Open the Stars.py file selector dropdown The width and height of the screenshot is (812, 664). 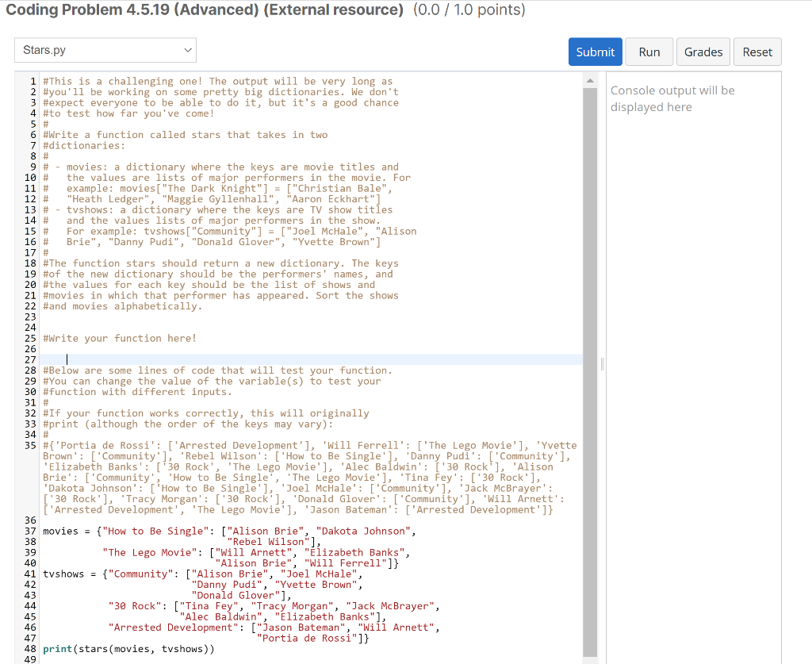click(x=105, y=49)
